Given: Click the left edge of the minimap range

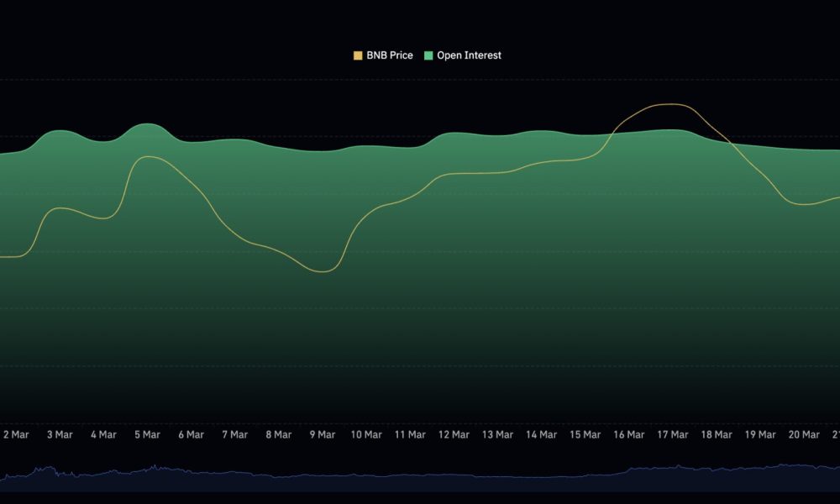Looking at the screenshot, I should coord(3,470).
